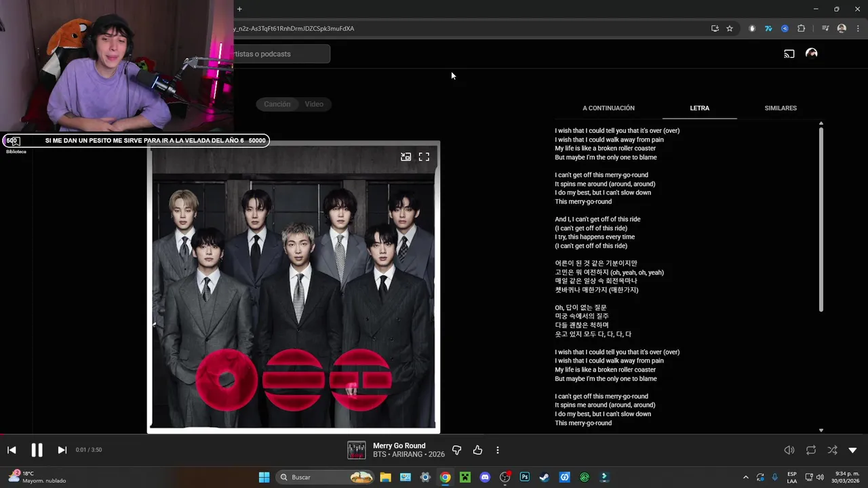Switch to the Canción mode
Viewport: 868px width, 488px height.
coord(277,104)
